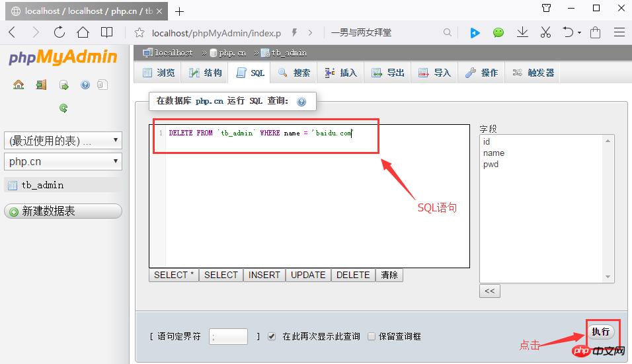Click the skin shirt icon in title bar
Screen dimensions: 632x364
click(x=546, y=8)
